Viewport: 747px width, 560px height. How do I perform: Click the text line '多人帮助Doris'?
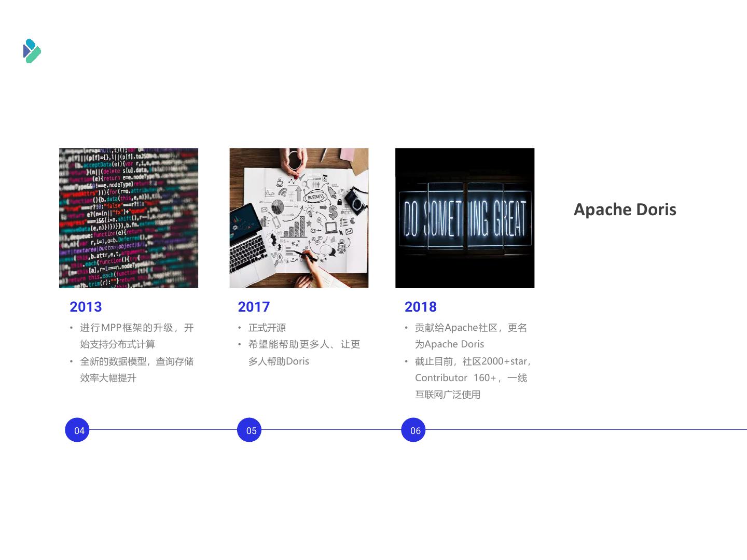click(279, 361)
